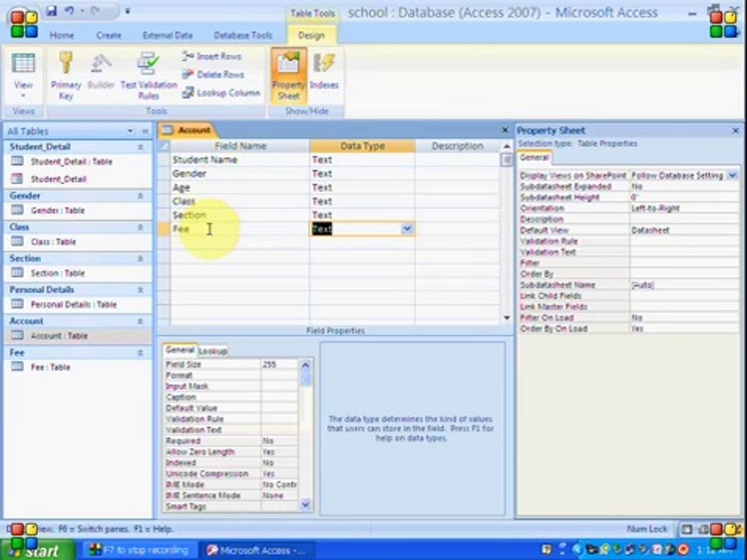Collapse the Class group
This screenshot has width=747, height=560.
coord(141,227)
